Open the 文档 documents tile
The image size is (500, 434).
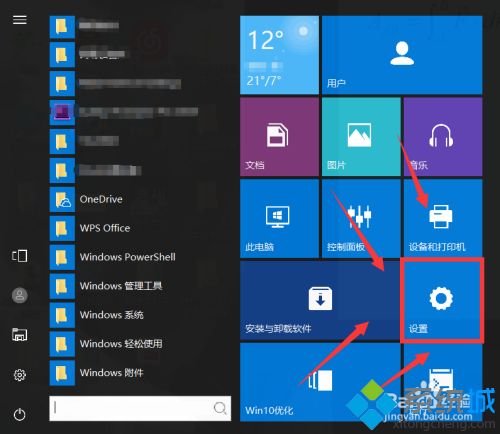279,137
